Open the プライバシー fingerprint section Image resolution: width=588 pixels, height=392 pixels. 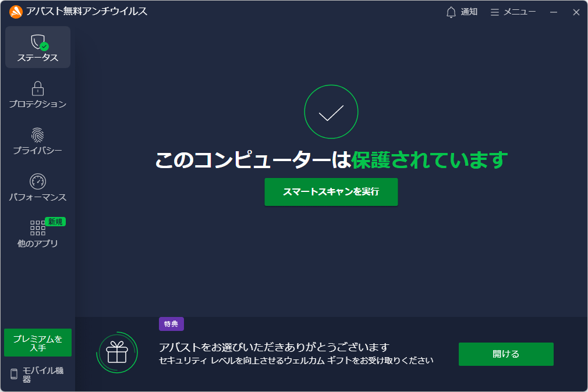[37, 141]
